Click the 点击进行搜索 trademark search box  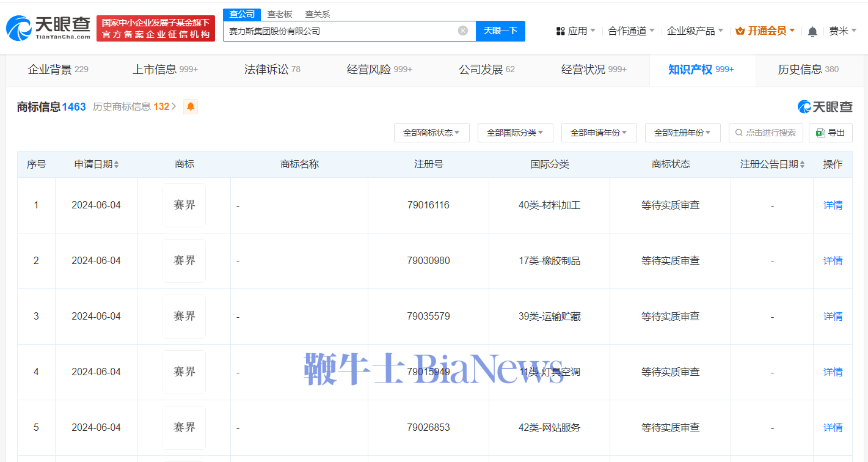765,133
